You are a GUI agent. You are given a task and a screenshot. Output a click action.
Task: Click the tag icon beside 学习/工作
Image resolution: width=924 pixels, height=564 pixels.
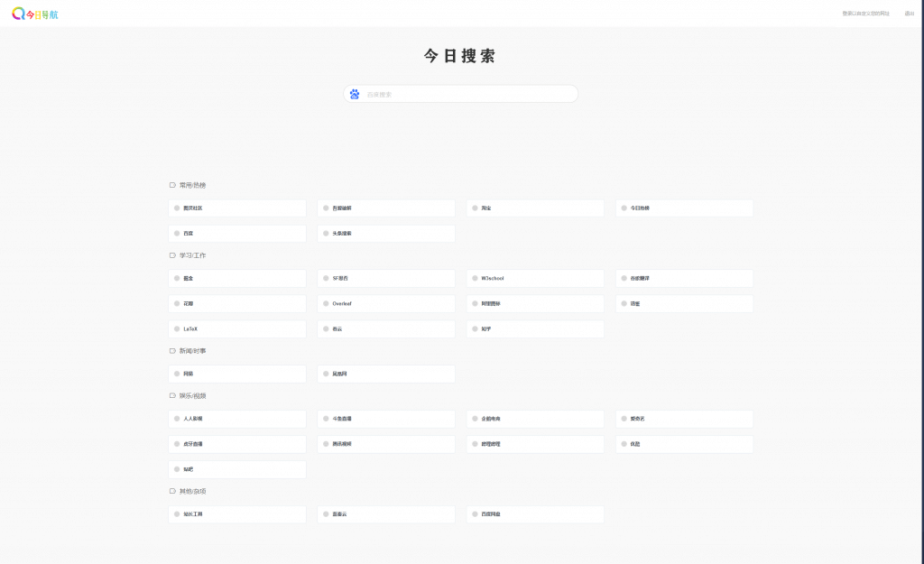coord(172,255)
